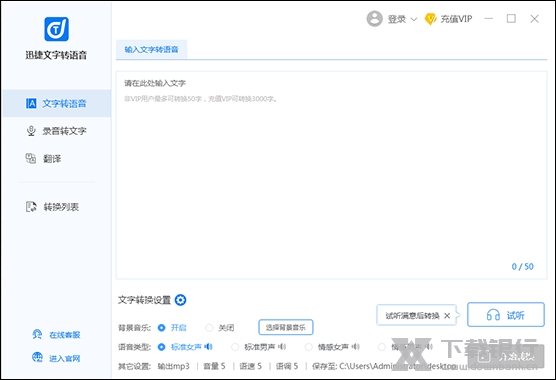The width and height of the screenshot is (556, 380).
Task: Preview 标准女声 with speaker icon
Action: [x=208, y=346]
